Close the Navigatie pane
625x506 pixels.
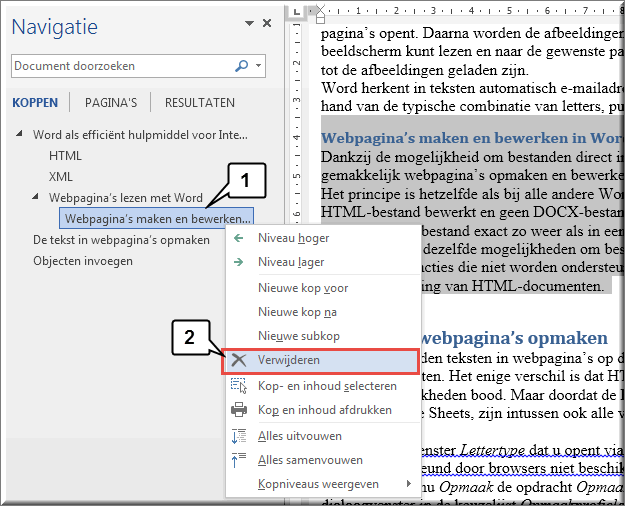(x=267, y=24)
